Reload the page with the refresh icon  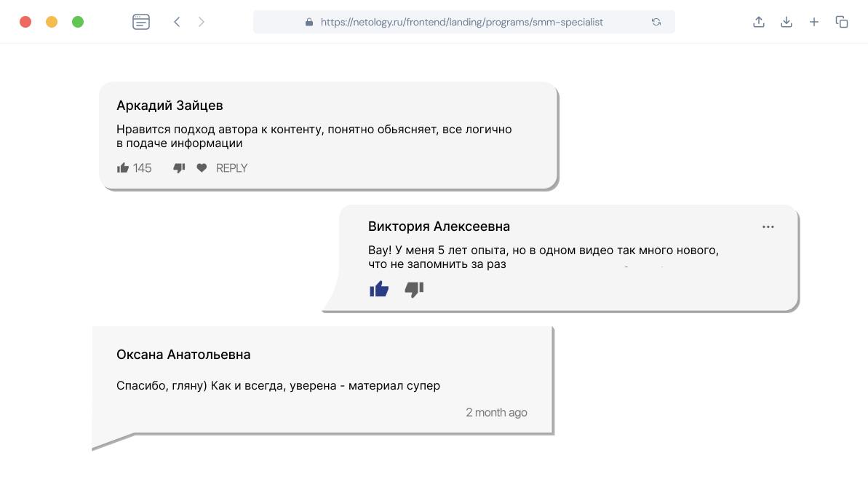656,22
